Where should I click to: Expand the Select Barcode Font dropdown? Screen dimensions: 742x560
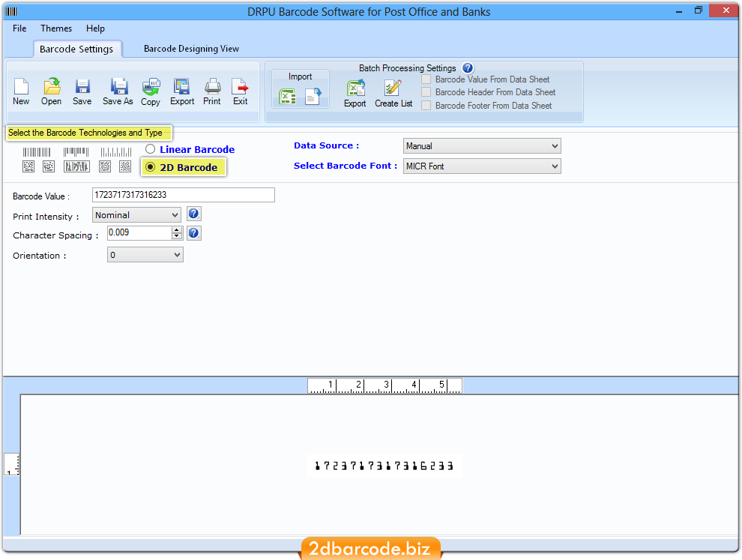[x=482, y=166]
